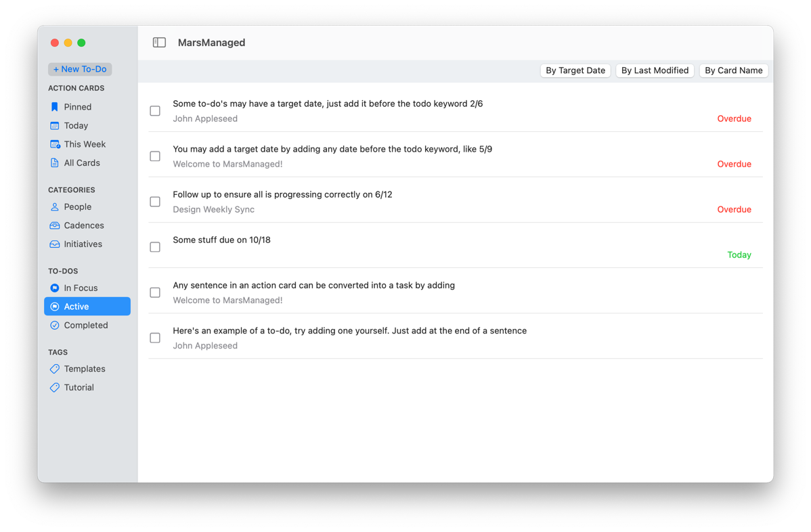Create a New To-Do
The width and height of the screenshot is (811, 532).
tap(80, 69)
